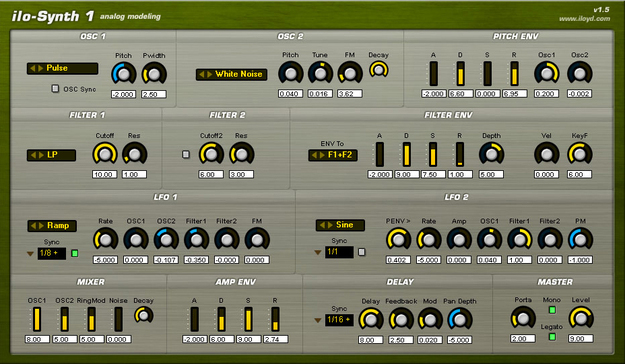Adjust the OSC 1 Pwidth knob
625x364 pixels.
154,74
